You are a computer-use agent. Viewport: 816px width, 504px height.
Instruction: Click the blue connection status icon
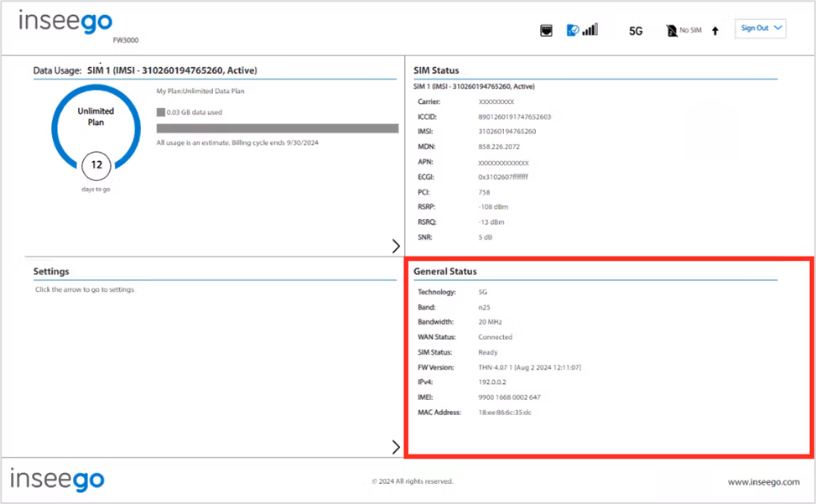573,30
